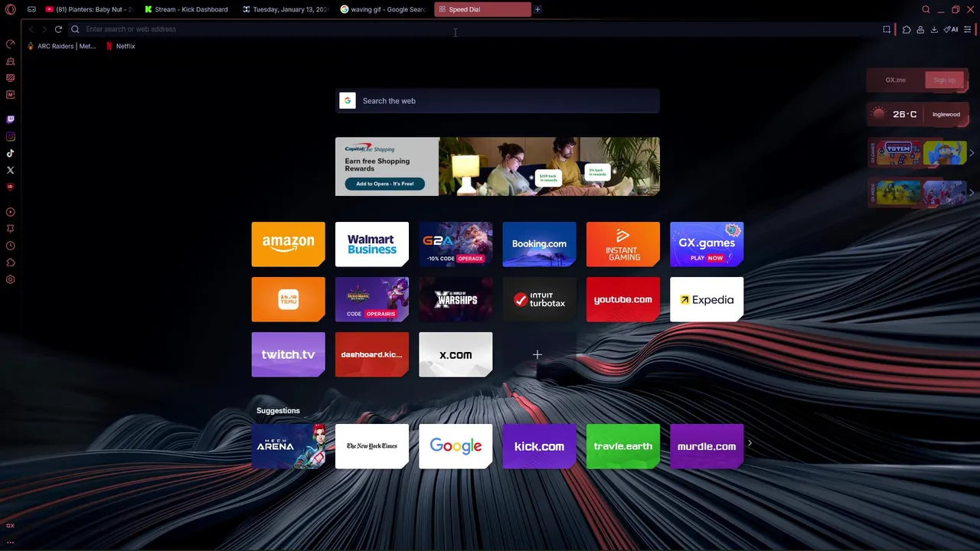
Task: Open the Temu speed dial tile
Action: click(288, 299)
